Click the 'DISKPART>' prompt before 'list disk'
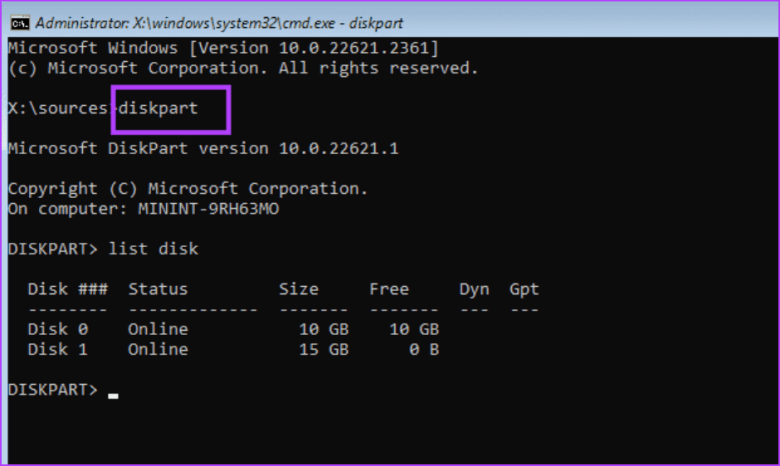The image size is (780, 466). pyautogui.click(x=53, y=249)
